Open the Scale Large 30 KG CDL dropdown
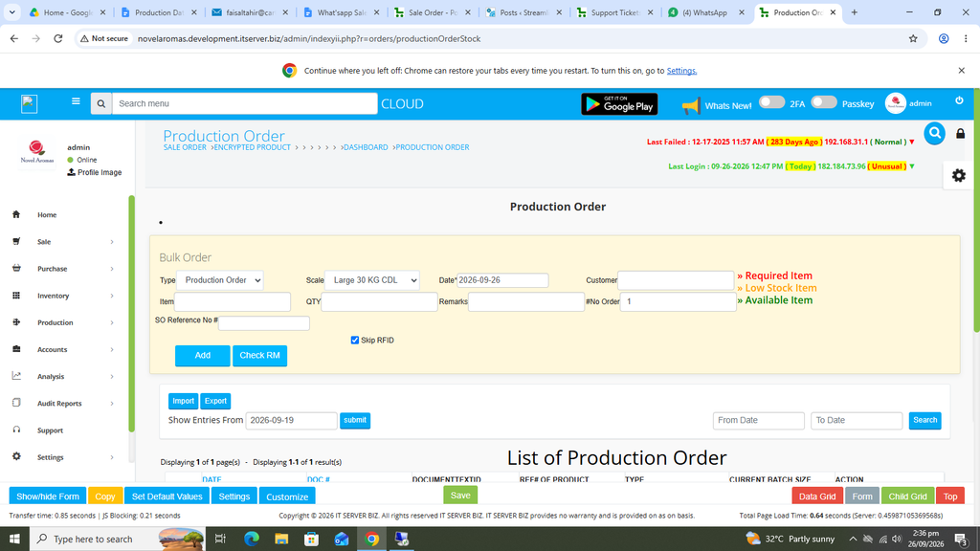Viewport: 980px width, 551px height. pyautogui.click(x=372, y=280)
